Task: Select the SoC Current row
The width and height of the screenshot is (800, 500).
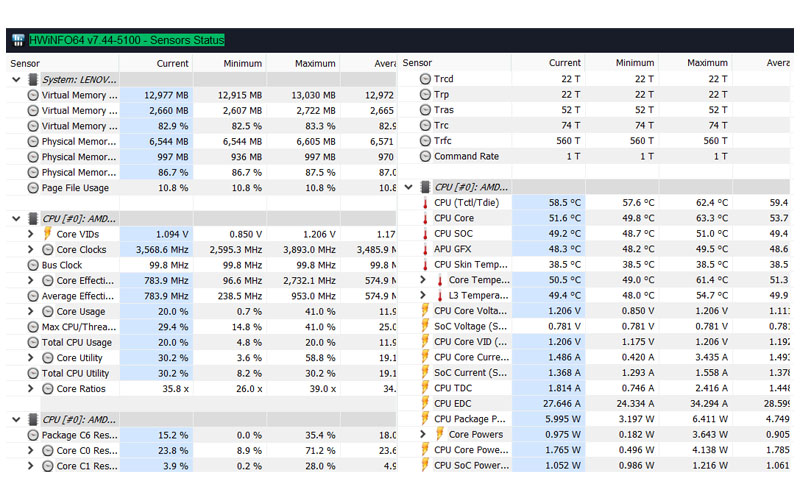Action: tap(595, 373)
